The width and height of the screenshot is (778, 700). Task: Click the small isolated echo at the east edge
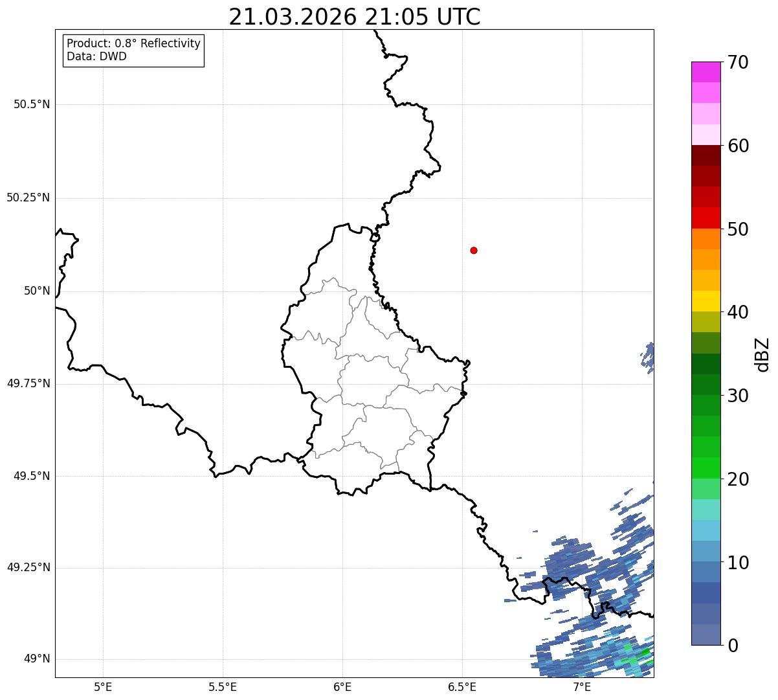point(649,357)
